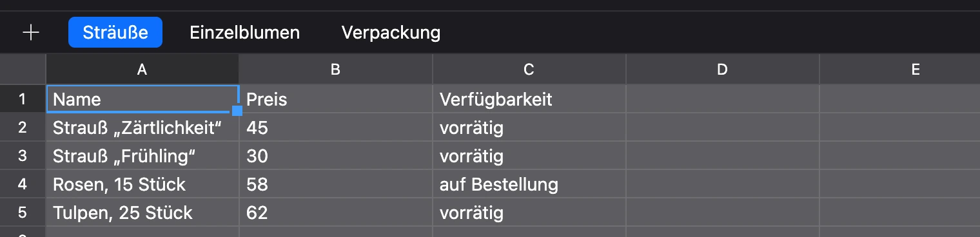
Task: Click cell containing Strauß „Zärtlichkeit“
Action: pyautogui.click(x=142, y=128)
